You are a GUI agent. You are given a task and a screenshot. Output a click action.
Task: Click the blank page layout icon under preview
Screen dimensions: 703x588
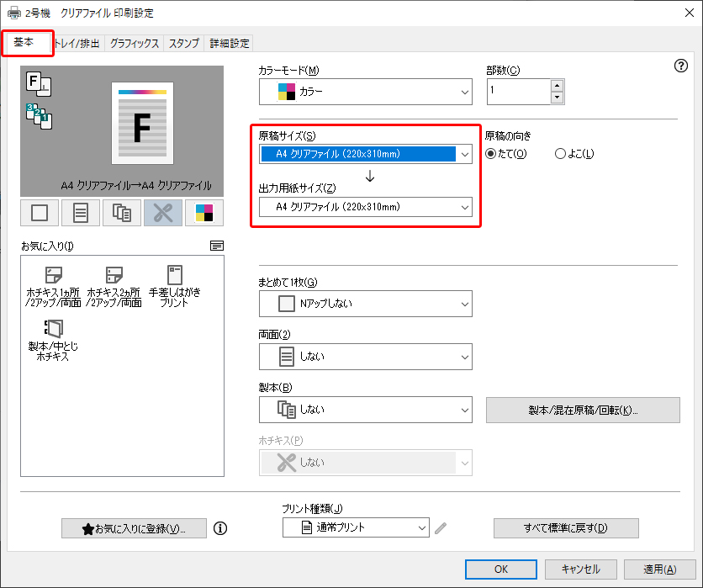tap(40, 213)
